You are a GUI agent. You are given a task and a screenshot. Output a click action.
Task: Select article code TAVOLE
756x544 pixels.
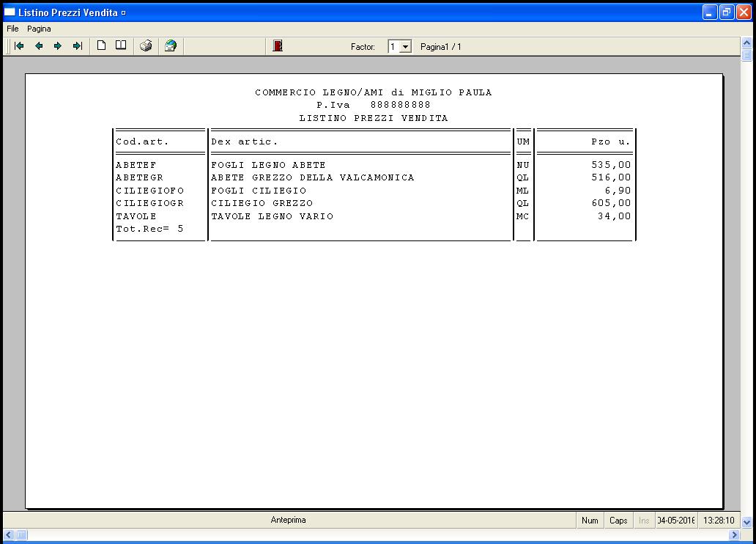(x=136, y=216)
